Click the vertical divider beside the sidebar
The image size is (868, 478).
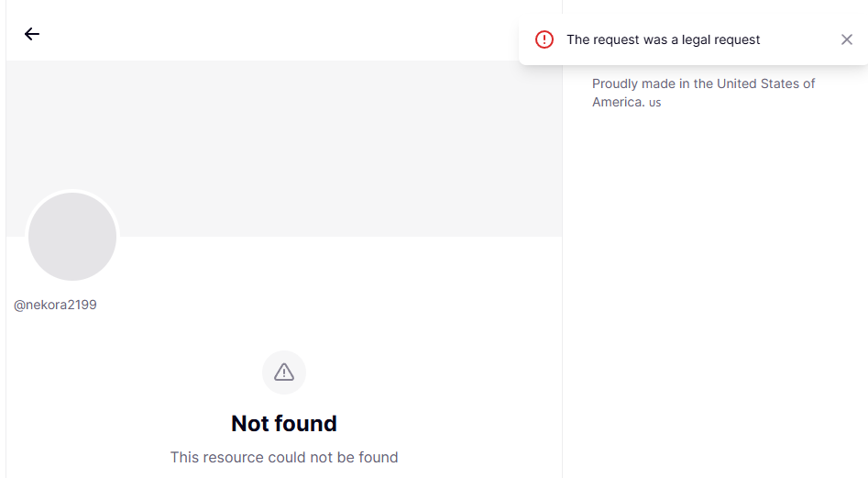tap(562, 275)
